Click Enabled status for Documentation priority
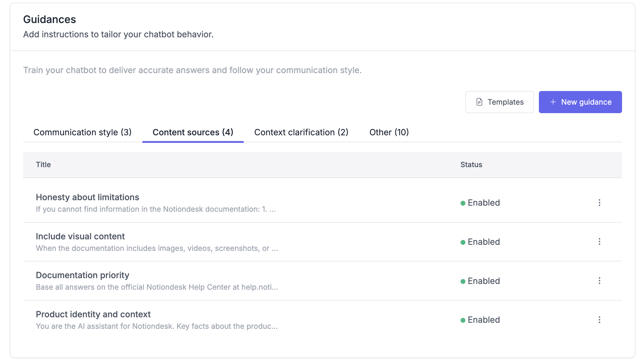The height and width of the screenshot is (364, 643). [x=484, y=281]
